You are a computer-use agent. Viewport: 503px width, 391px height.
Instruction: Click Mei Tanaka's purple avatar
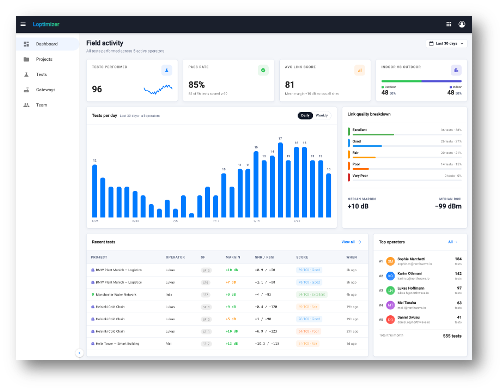[x=390, y=305]
